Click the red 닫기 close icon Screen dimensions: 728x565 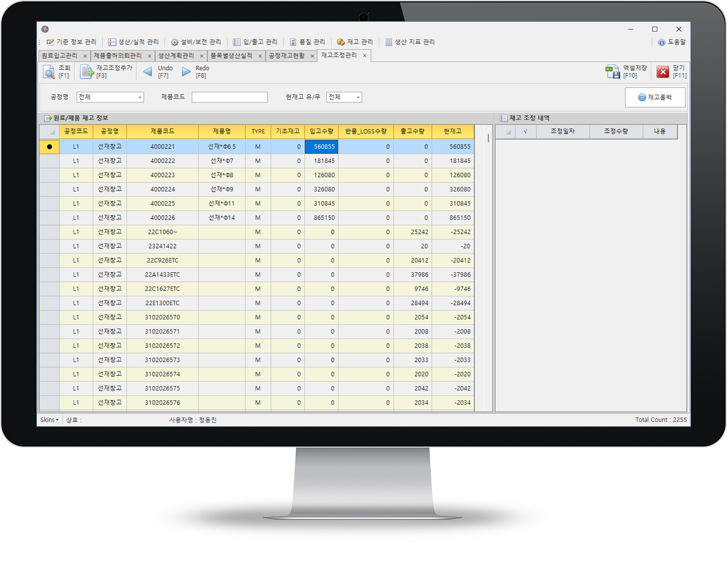pyautogui.click(x=662, y=72)
